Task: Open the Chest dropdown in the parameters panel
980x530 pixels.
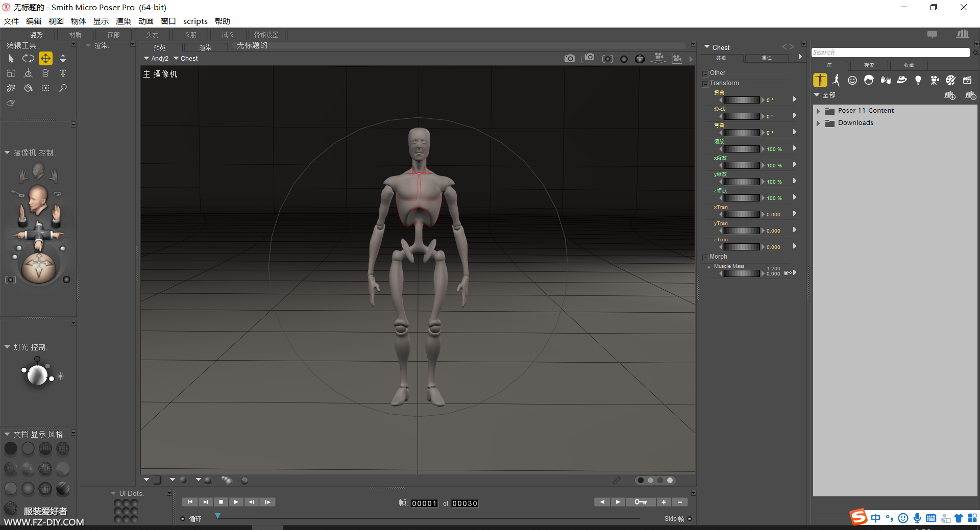Action: [717, 47]
